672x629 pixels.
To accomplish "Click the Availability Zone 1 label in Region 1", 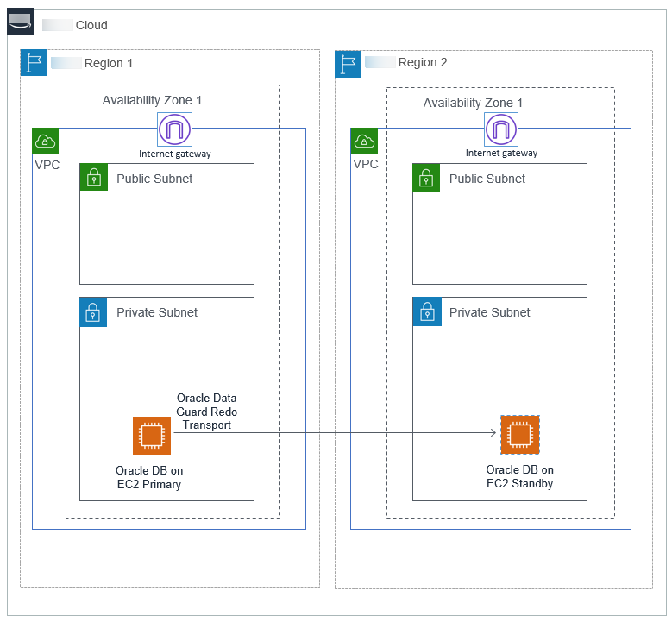I will [152, 101].
